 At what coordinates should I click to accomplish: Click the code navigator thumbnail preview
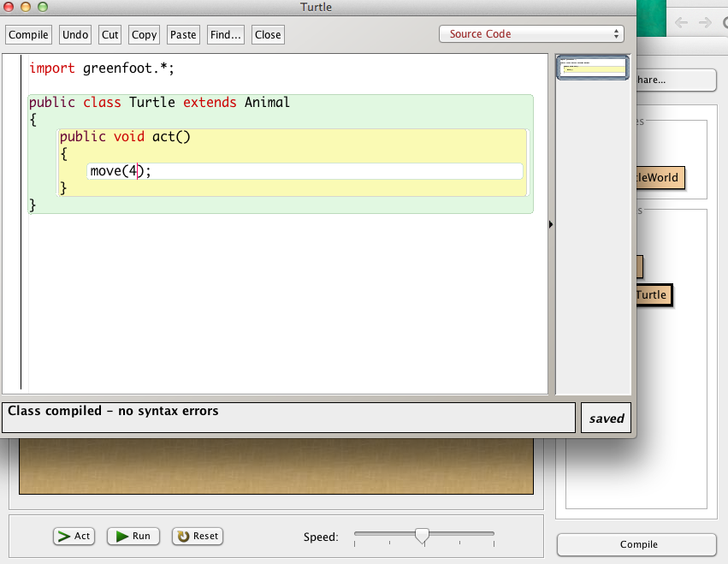click(x=593, y=68)
